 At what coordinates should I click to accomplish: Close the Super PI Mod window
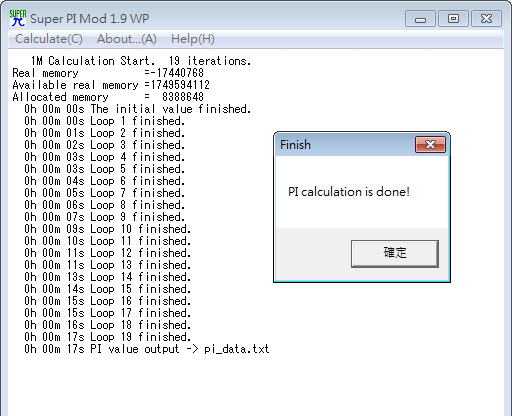click(x=486, y=19)
